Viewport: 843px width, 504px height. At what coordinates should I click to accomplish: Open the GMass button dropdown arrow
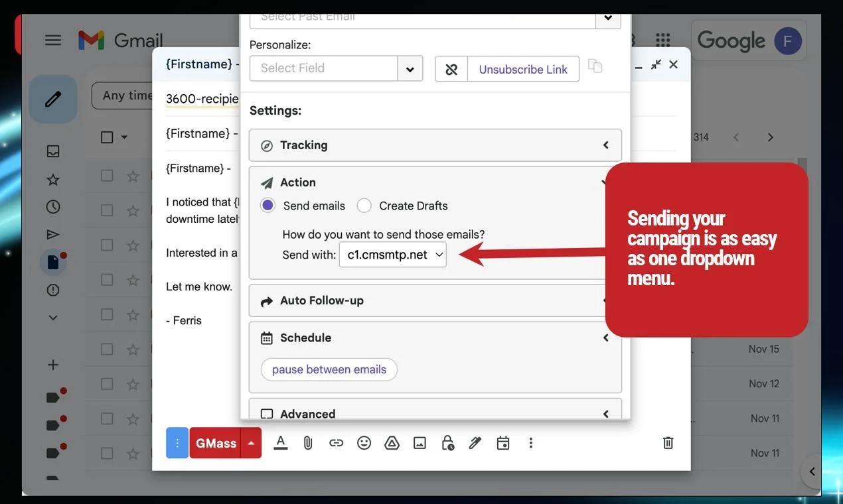(x=251, y=443)
